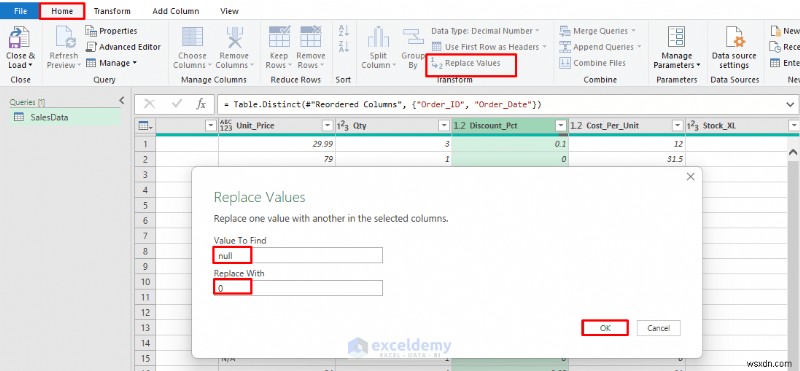This screenshot has width=800, height=371.
Task: Click the Unit_Price cell 79
Action: [277, 159]
